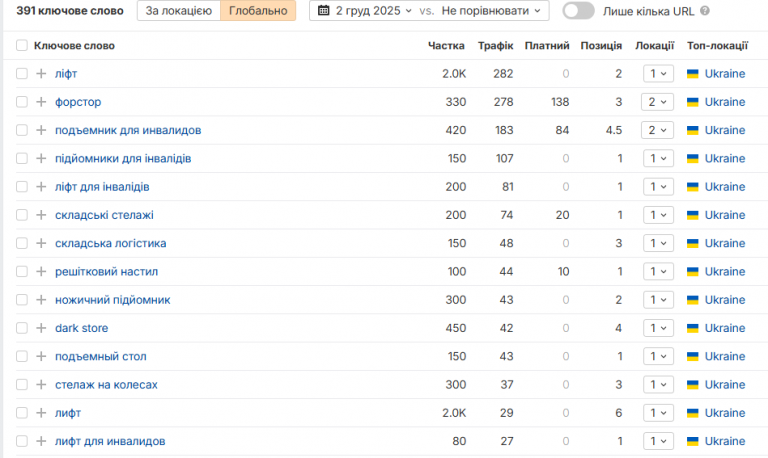Open the складська логістика keyword link
768x458 pixels.
(x=111, y=243)
